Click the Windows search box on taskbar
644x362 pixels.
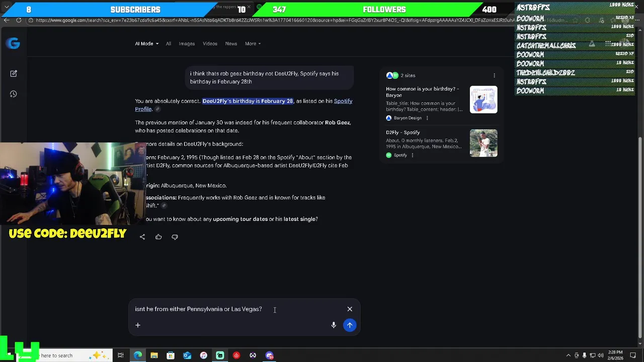(x=56, y=355)
